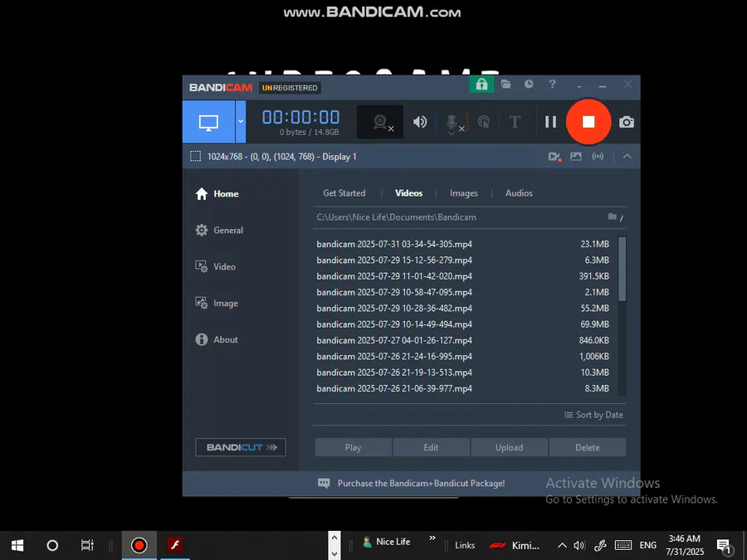
Task: Click the Edit button
Action: pyautogui.click(x=431, y=448)
